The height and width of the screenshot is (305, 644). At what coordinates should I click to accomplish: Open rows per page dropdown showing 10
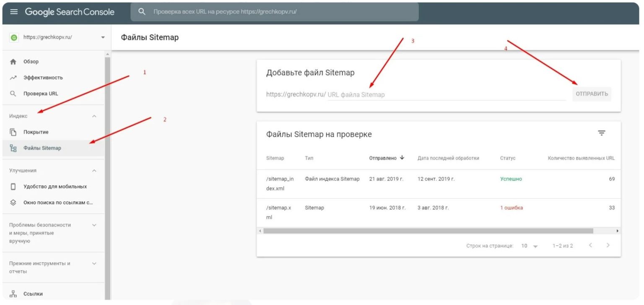click(529, 246)
